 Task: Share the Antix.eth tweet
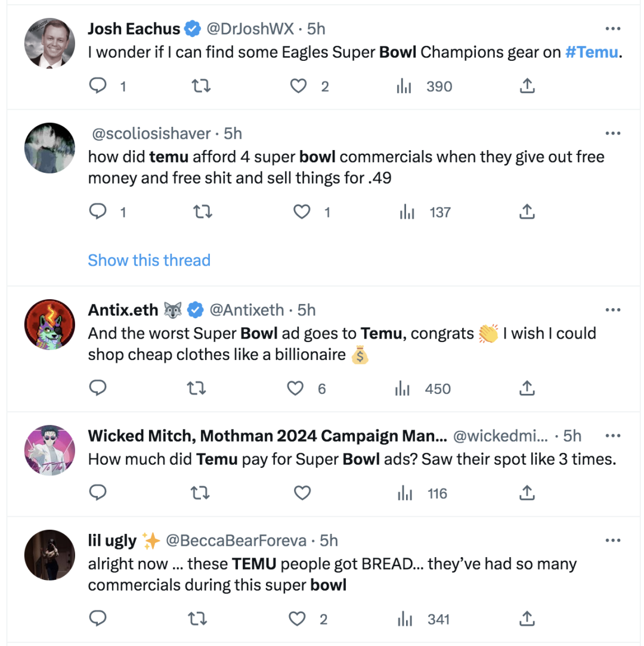coord(527,388)
